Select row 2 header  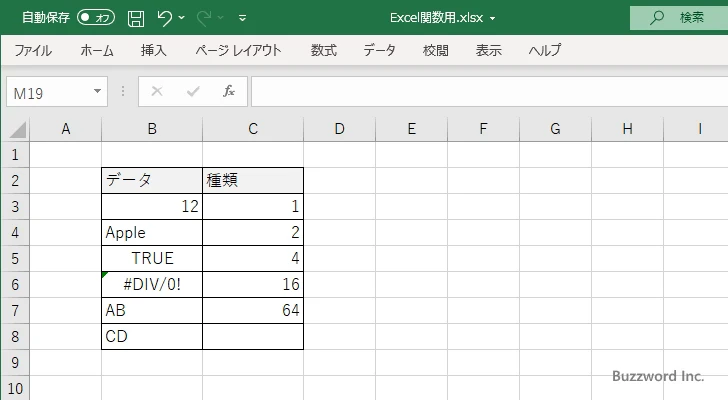click(x=15, y=181)
